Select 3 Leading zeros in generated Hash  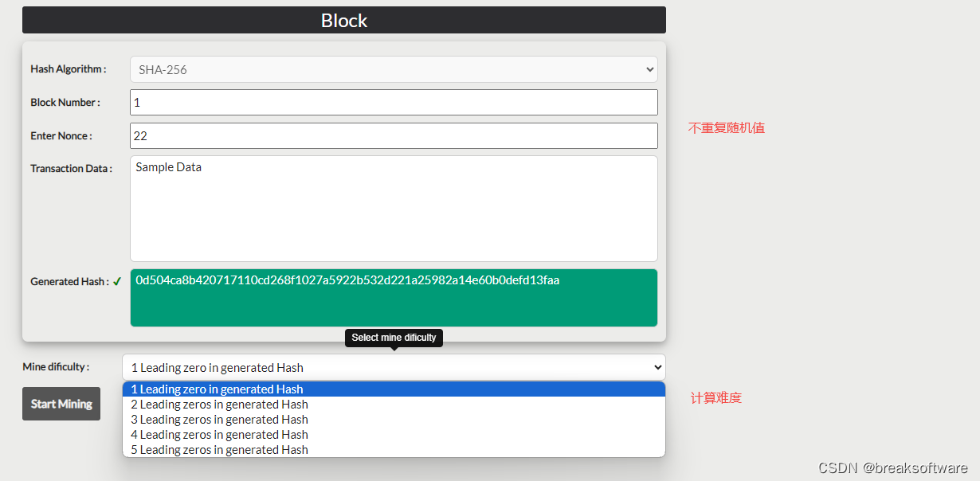click(394, 420)
